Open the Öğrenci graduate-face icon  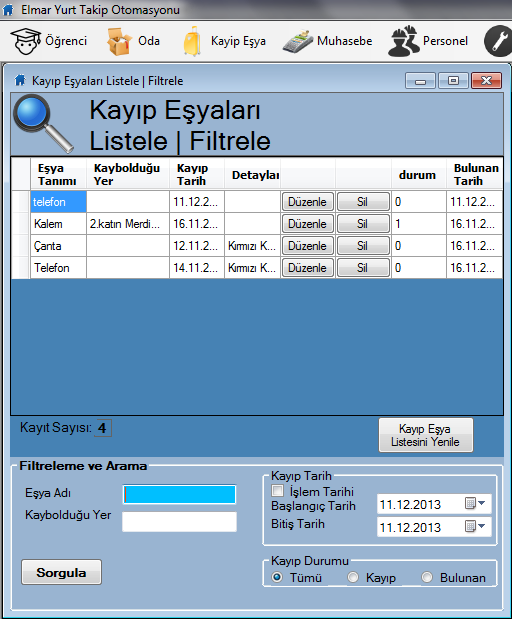click(26, 41)
